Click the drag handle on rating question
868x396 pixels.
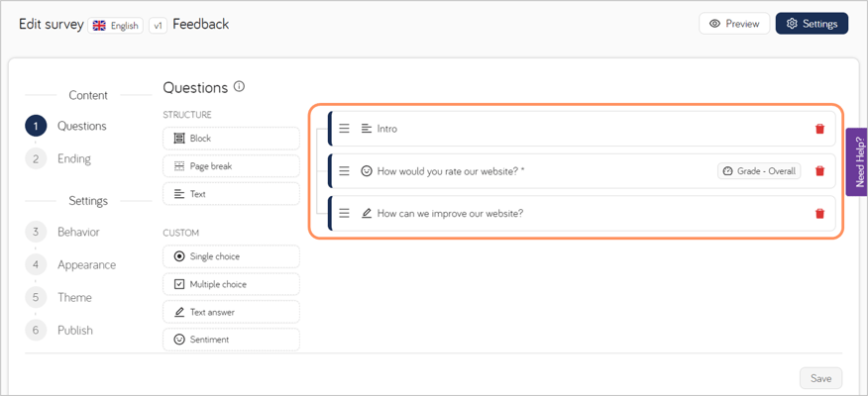coord(345,171)
